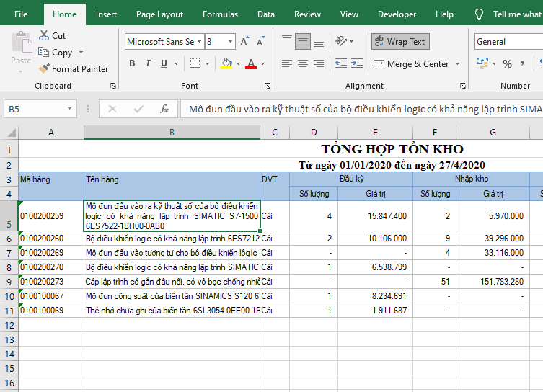Click the Increase Indent icon
543x392 pixels.
[356, 63]
